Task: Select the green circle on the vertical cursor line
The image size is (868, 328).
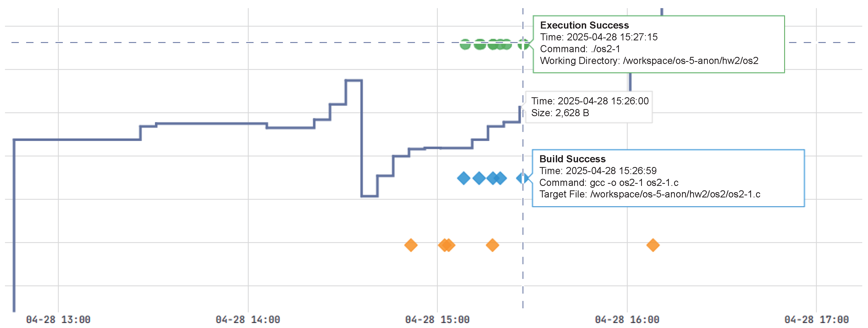Action: click(x=523, y=44)
